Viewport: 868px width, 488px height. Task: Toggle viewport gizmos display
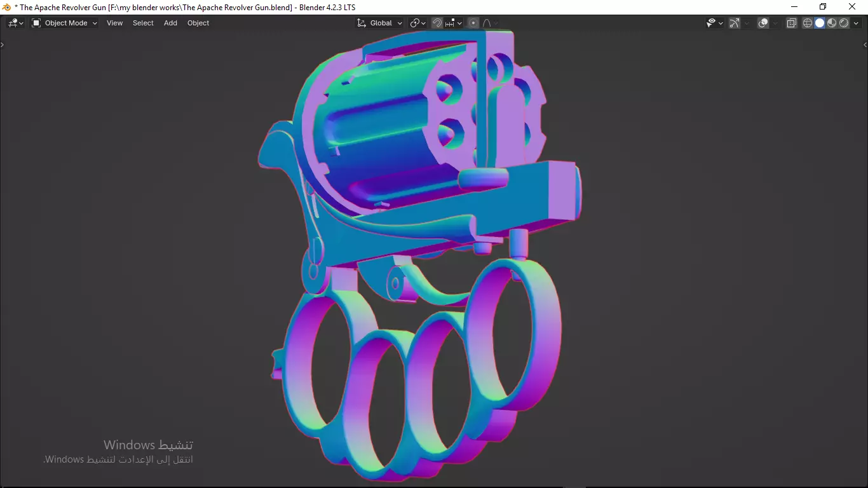735,23
